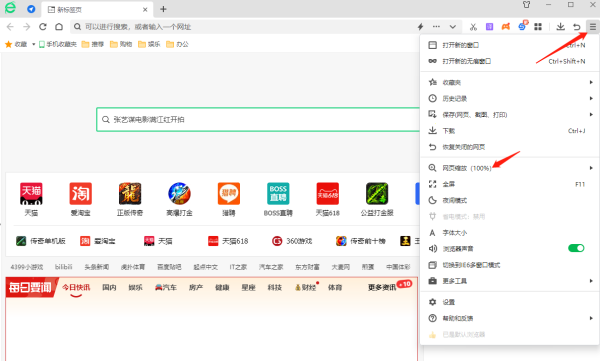Viewport: 600px width, 361px height.
Task: Click the 收藏 star favorites button
Action: pyautogui.click(x=16, y=44)
